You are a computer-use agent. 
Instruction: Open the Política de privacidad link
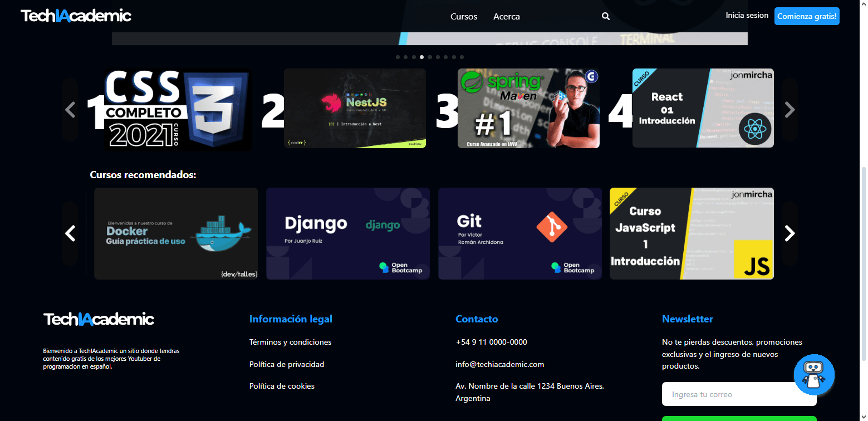[287, 364]
